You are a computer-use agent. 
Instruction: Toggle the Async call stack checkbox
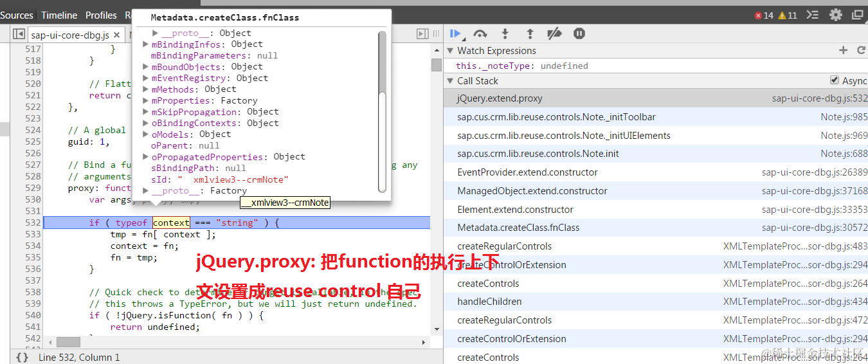(835, 80)
